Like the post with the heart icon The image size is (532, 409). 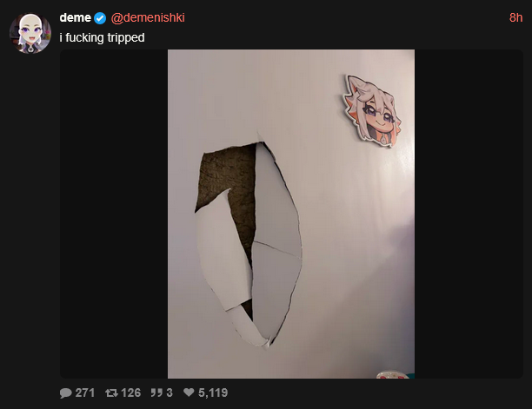[189, 393]
